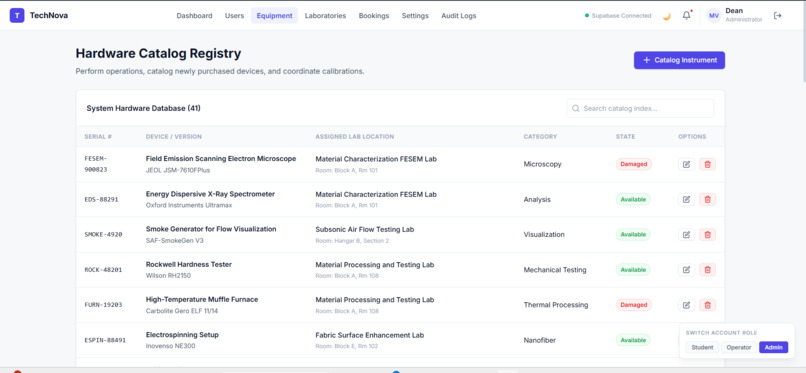Click serial number ESPIN-88491

pos(105,340)
